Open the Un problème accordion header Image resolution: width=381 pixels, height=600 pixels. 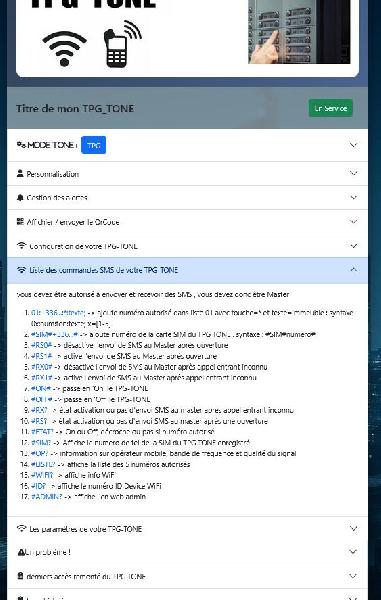[187, 552]
